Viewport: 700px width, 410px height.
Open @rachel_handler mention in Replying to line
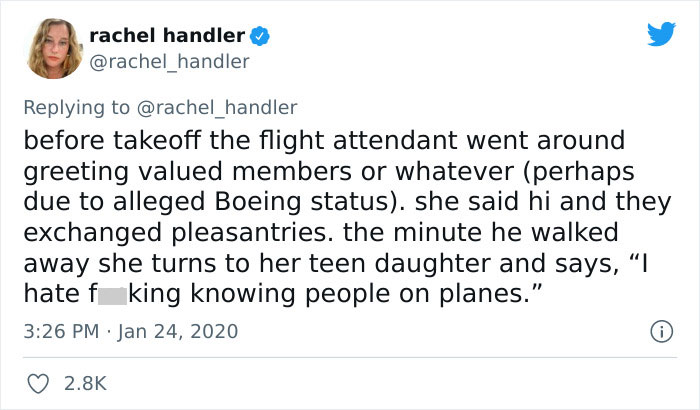[222, 106]
